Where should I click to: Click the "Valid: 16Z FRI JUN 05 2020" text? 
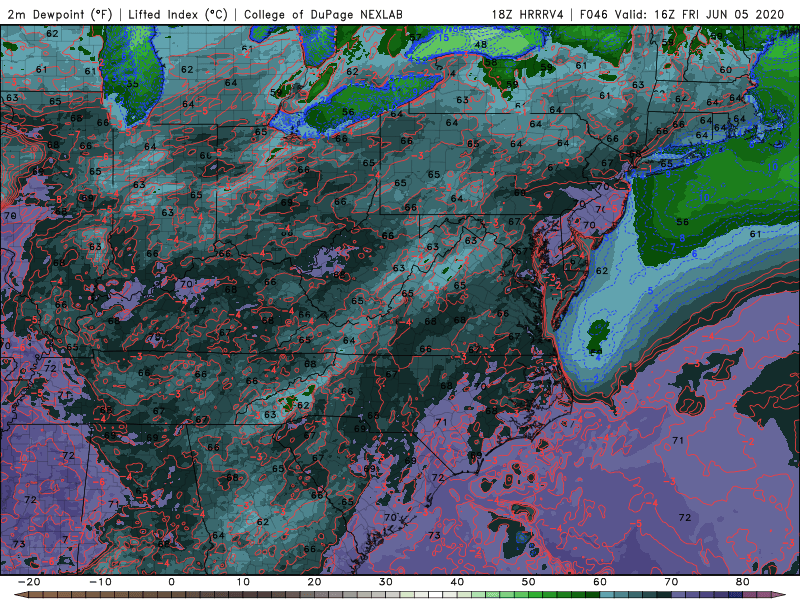pos(699,14)
